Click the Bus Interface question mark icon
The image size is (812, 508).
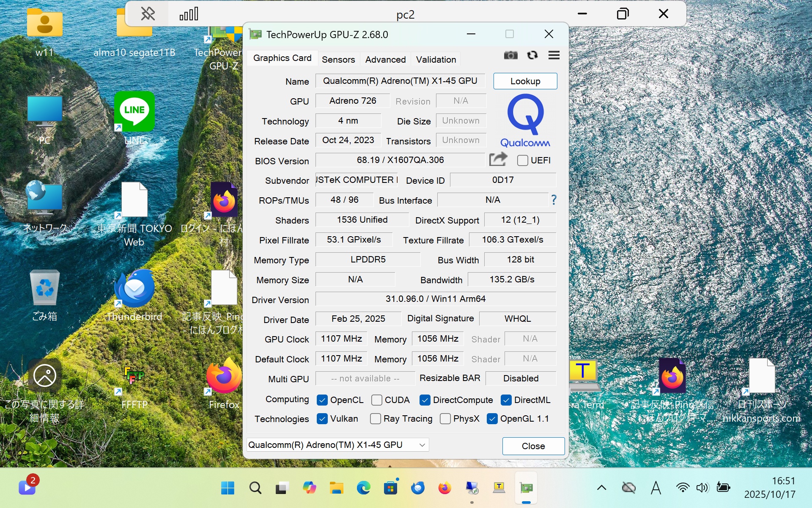(x=554, y=200)
